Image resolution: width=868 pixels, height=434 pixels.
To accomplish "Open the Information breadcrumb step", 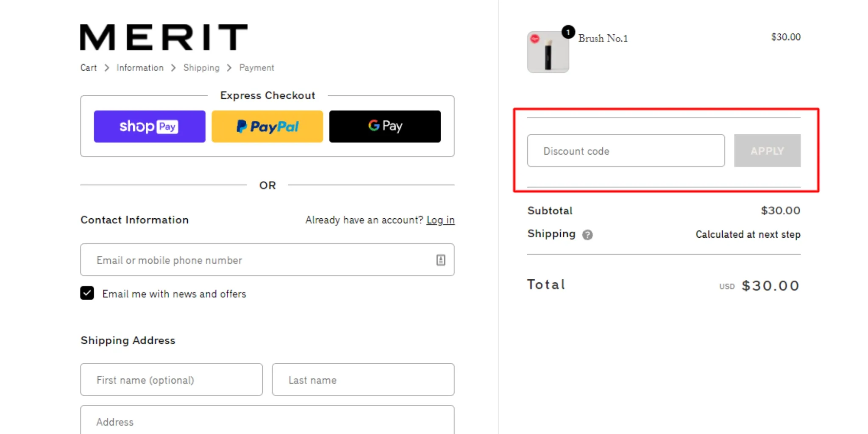I will click(140, 68).
